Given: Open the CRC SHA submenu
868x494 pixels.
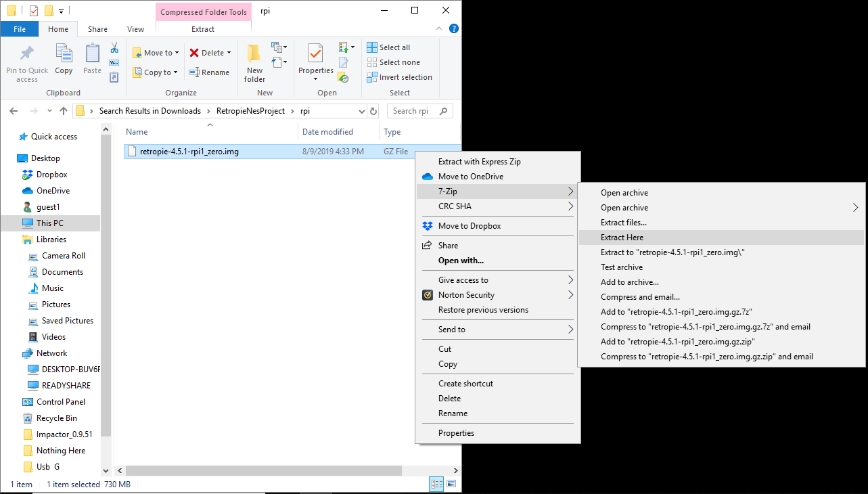Looking at the screenshot, I should [x=497, y=206].
